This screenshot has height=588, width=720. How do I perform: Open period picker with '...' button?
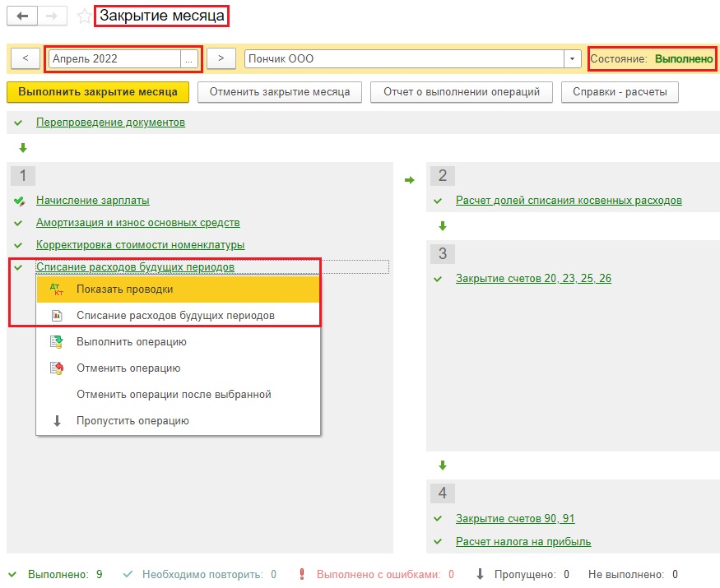click(x=189, y=59)
